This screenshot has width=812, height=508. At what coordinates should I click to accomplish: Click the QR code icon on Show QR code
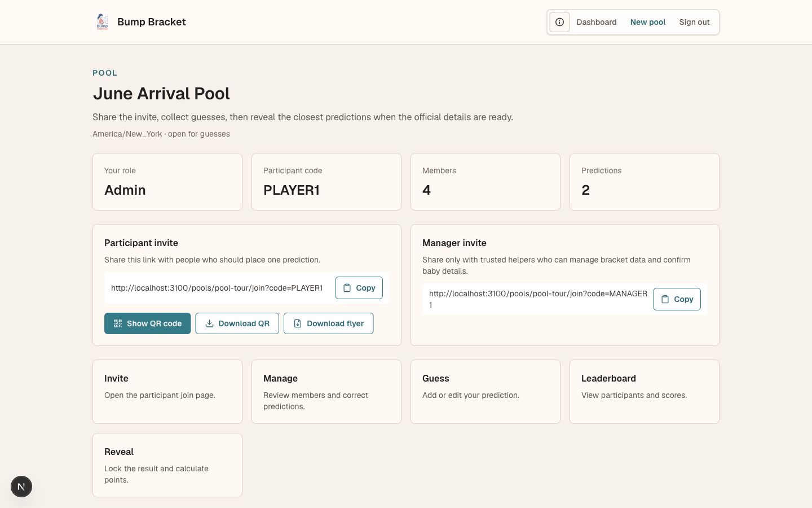click(x=118, y=323)
